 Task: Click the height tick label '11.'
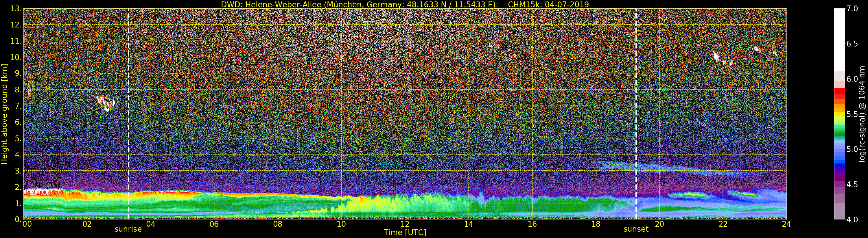(16, 41)
